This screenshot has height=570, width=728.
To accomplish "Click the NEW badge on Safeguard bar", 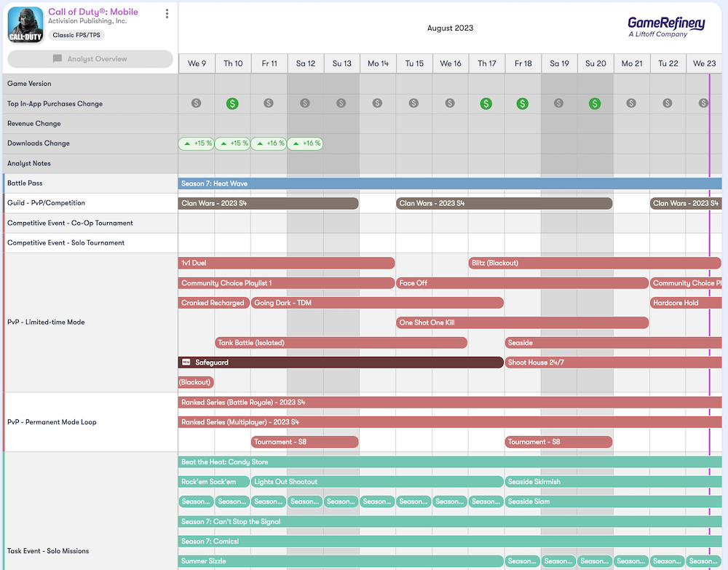I will [186, 363].
